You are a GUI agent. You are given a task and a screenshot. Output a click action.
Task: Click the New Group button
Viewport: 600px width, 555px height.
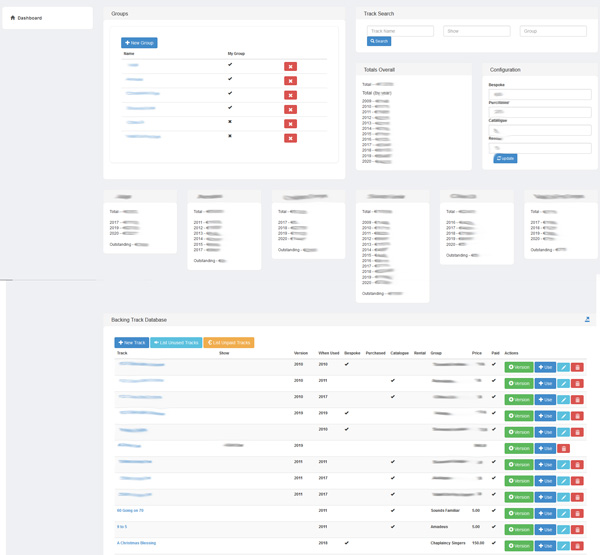(139, 43)
